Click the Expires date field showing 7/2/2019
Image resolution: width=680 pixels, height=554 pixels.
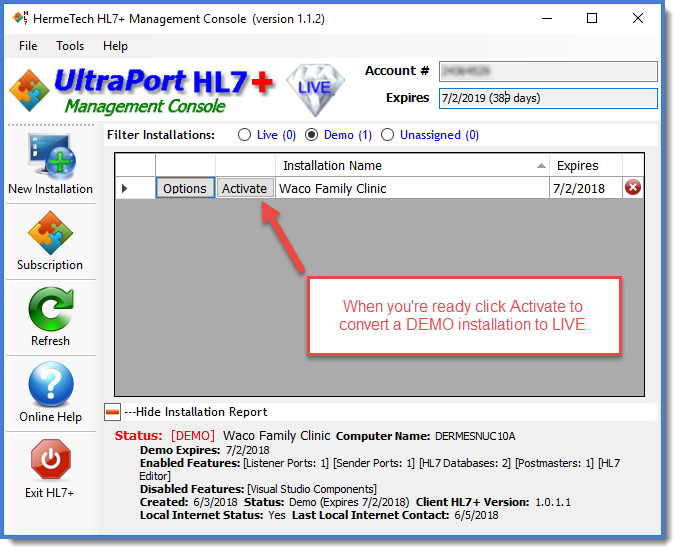coord(548,98)
